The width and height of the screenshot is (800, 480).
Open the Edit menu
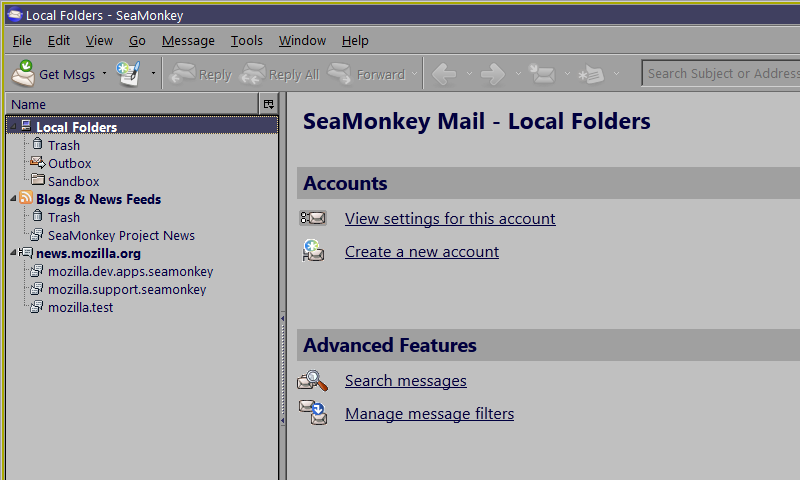[59, 41]
